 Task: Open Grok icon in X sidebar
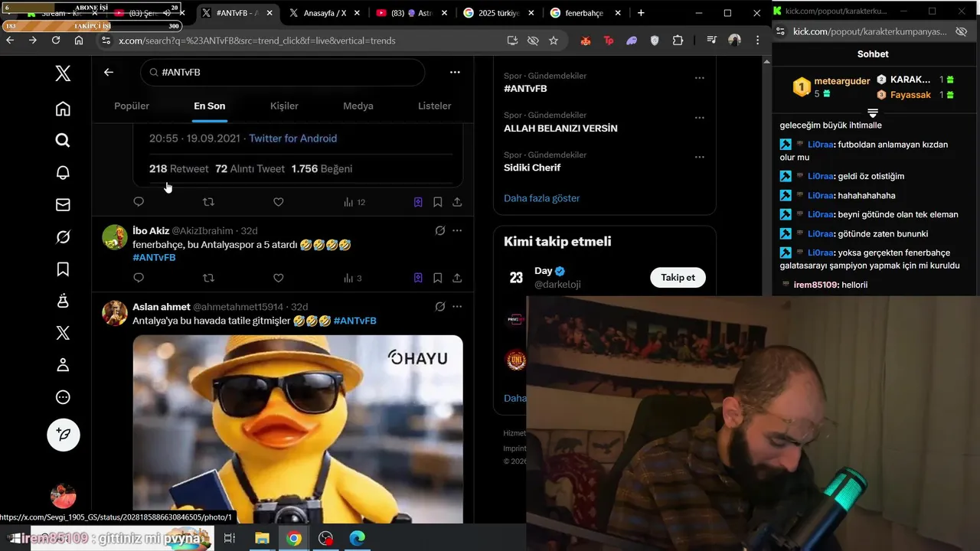63,237
